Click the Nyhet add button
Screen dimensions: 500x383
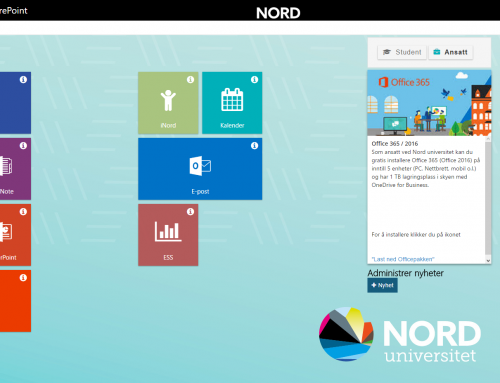382,285
